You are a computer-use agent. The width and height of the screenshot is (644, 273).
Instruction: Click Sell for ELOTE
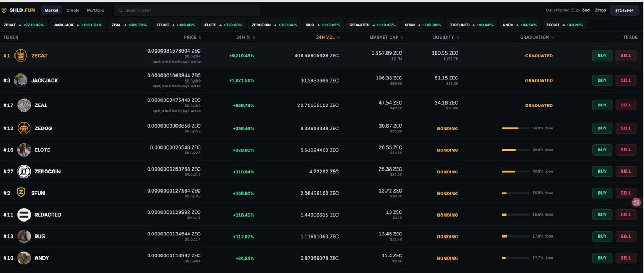[626, 150]
